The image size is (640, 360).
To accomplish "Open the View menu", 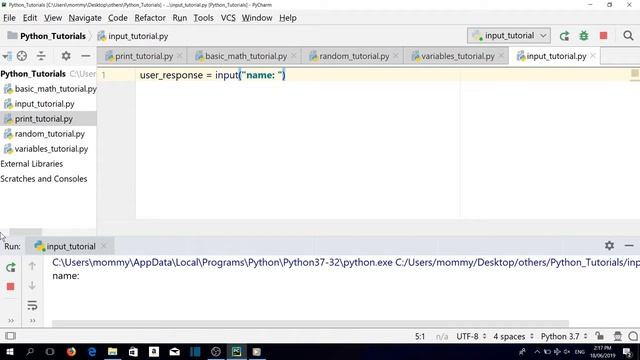I will 53,18.
